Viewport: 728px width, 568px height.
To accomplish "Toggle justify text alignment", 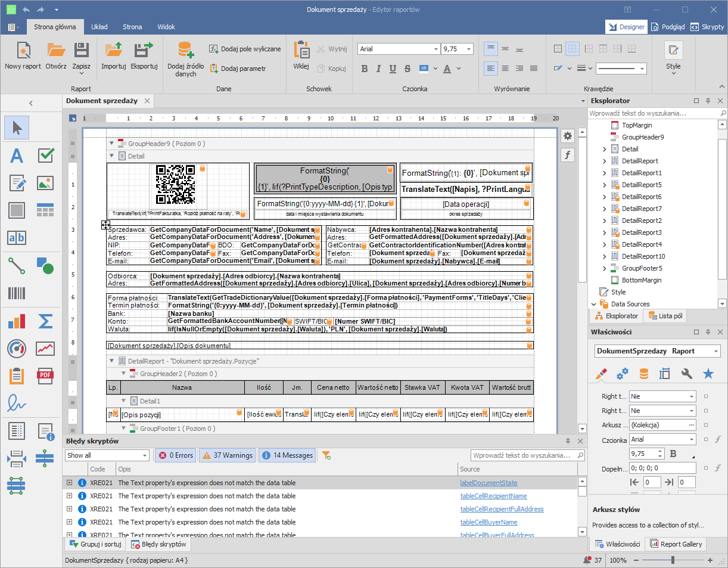I will tap(534, 69).
